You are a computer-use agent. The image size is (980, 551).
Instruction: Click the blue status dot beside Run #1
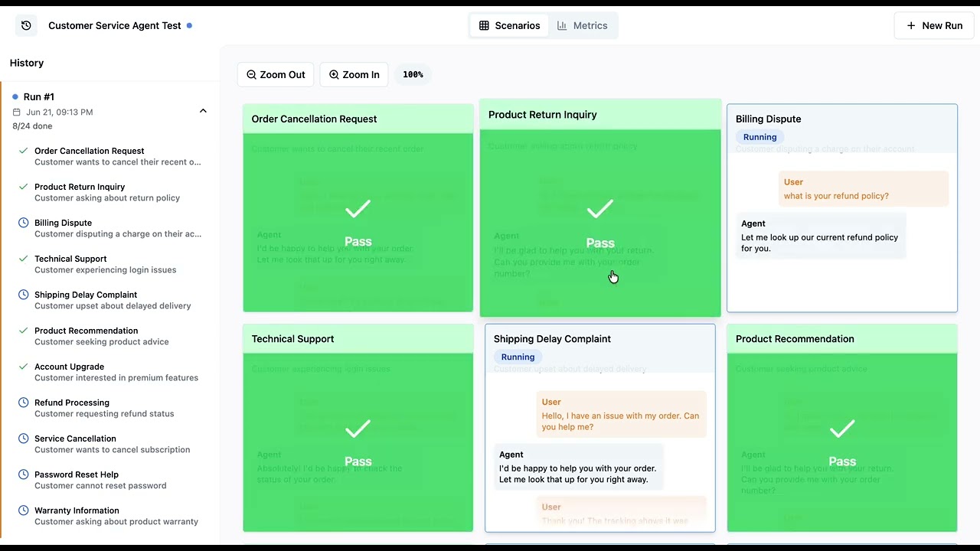point(15,97)
